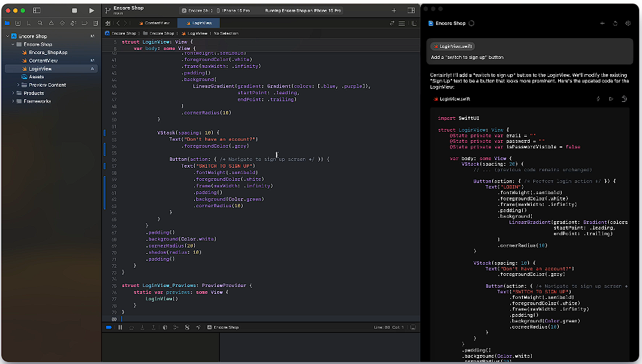The image size is (642, 364).
Task: Click the Step Over debug button
Action: pyautogui.click(x=132, y=327)
